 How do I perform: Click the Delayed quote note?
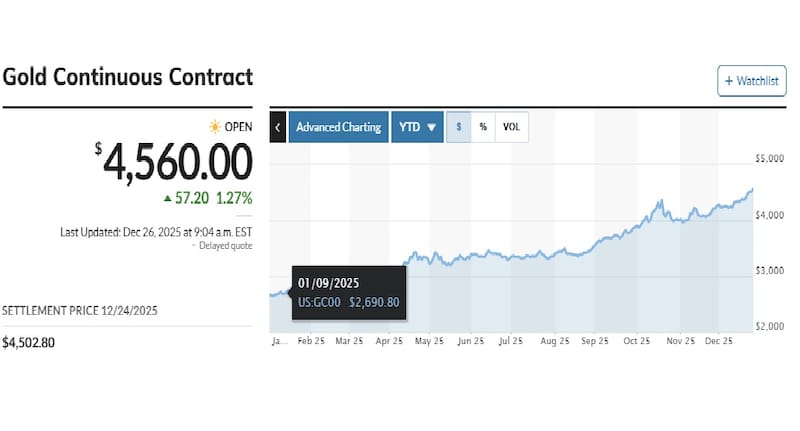pos(225,245)
